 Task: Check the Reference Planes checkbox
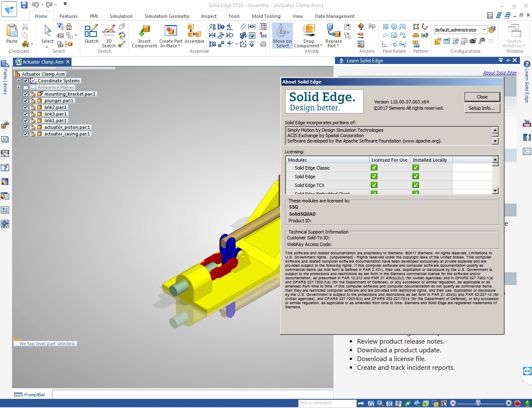25,87
